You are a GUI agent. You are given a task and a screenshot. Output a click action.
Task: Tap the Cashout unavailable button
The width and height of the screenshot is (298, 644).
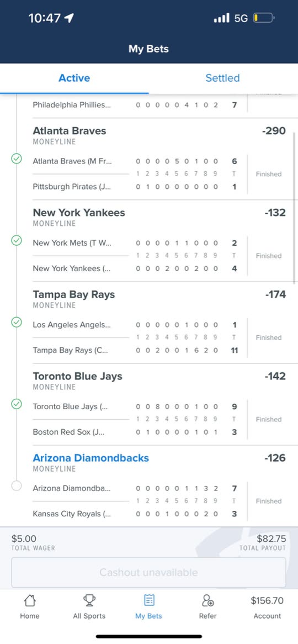148,573
